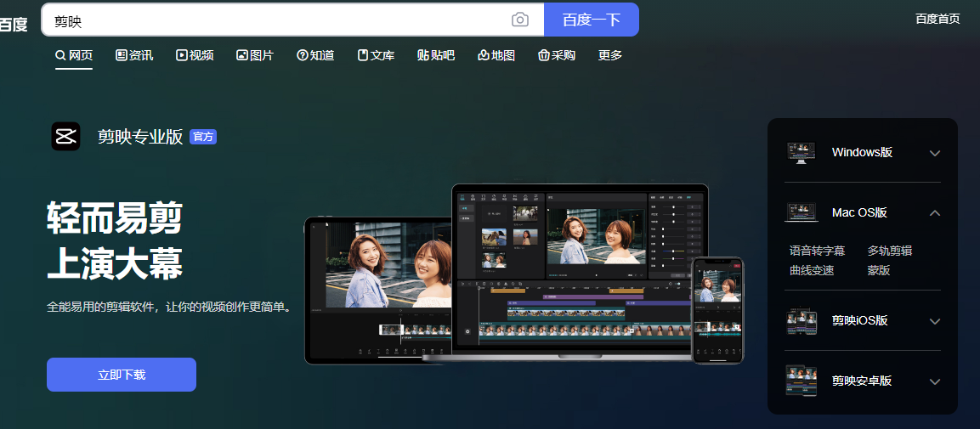Click the 剪映安卓版 device icon
This screenshot has width=980, height=429.
pyautogui.click(x=802, y=381)
